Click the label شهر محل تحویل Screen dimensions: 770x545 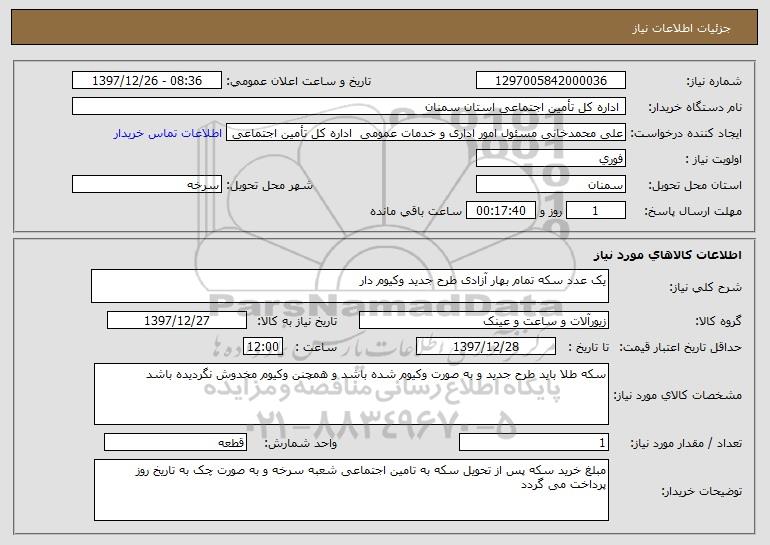pyautogui.click(x=270, y=185)
